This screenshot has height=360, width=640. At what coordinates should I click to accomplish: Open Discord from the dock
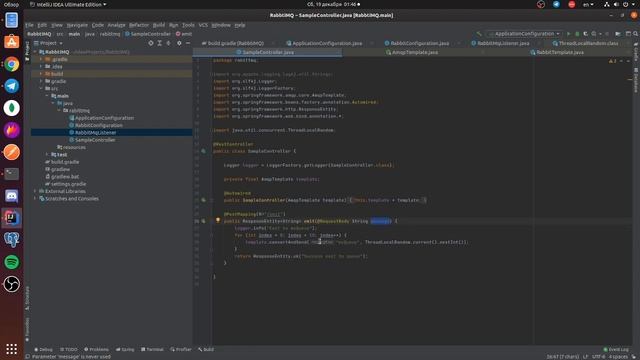click(x=11, y=196)
